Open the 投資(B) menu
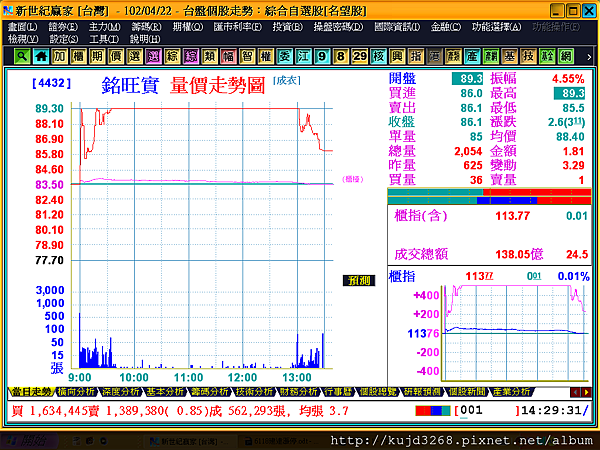The image size is (600, 450). click(287, 27)
